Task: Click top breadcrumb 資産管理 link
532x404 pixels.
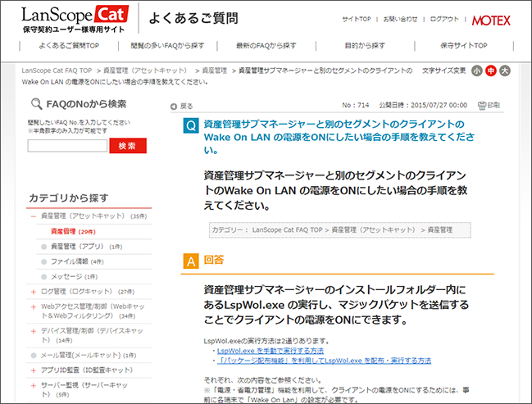Action: [x=215, y=70]
